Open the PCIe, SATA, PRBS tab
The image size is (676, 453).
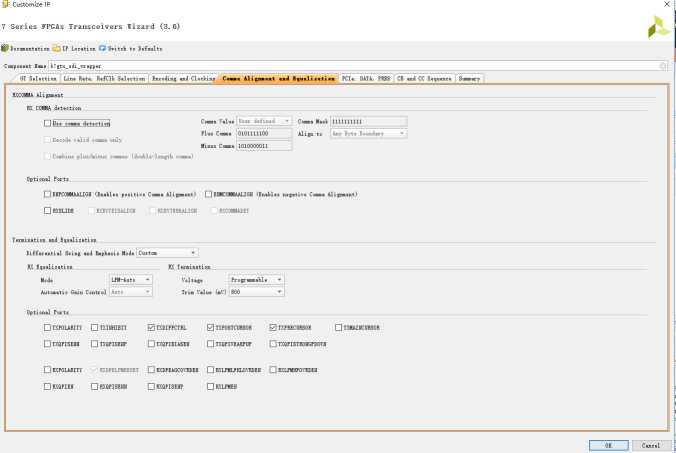click(366, 79)
